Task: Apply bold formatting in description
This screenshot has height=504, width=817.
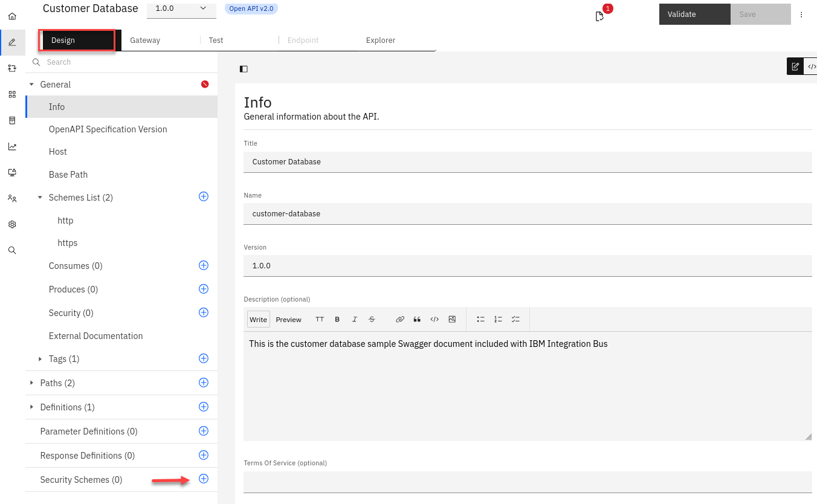Action: [x=337, y=319]
